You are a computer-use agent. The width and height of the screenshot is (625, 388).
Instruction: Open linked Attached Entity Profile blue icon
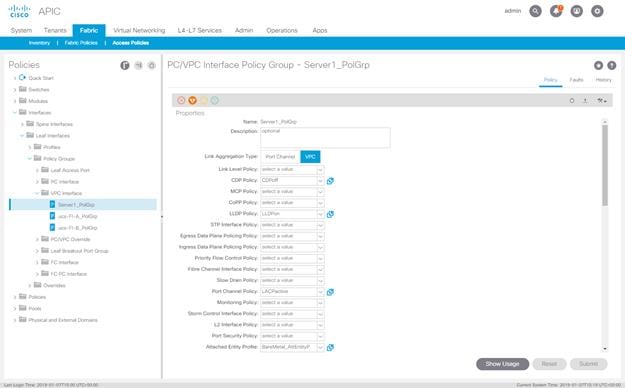pyautogui.click(x=330, y=348)
